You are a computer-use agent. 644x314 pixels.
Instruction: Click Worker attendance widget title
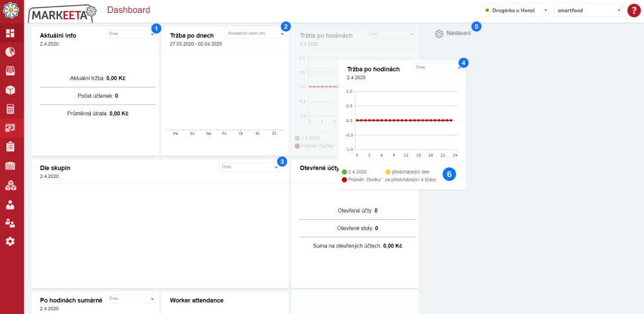(196, 300)
